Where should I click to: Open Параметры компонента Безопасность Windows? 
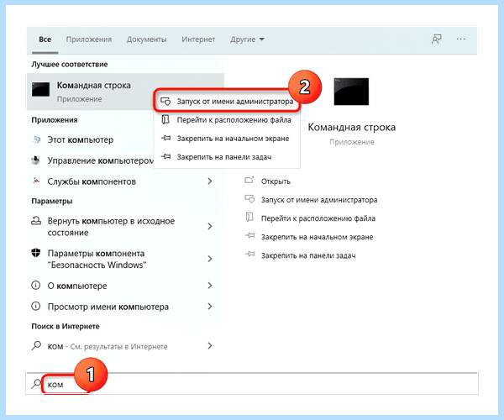coord(97,259)
